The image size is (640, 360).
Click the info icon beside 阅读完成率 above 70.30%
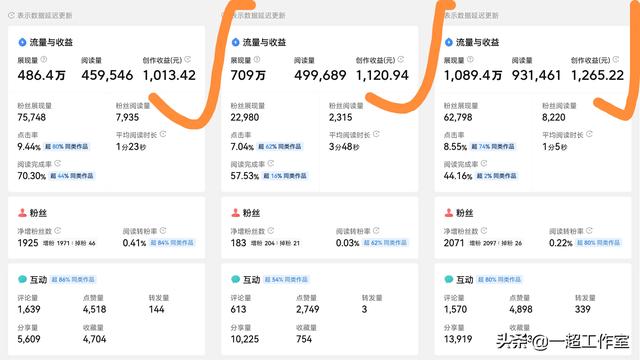point(58,164)
